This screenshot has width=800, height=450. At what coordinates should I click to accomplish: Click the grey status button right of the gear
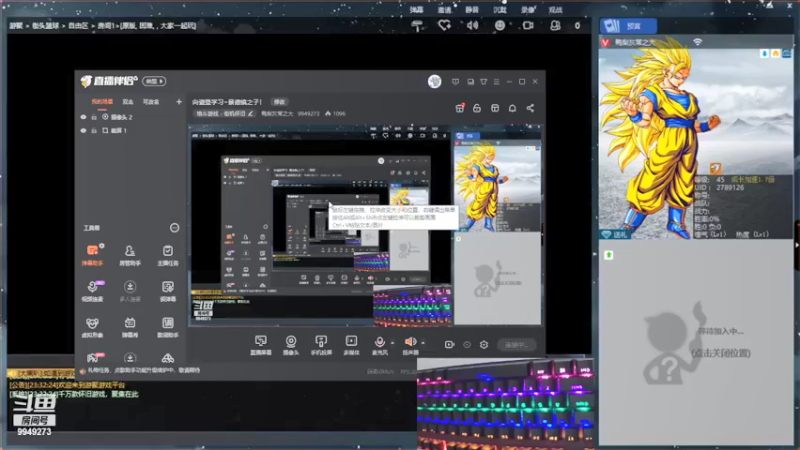click(516, 345)
